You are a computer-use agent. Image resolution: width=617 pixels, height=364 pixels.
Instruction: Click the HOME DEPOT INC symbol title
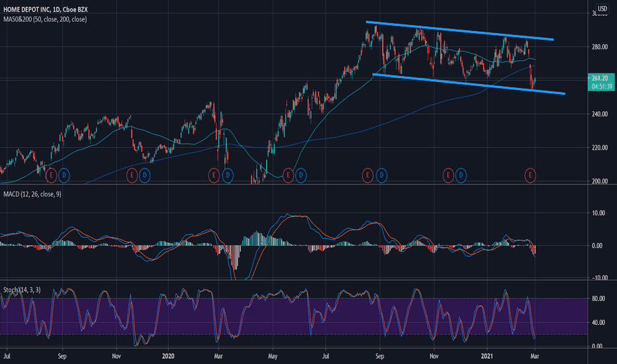[x=45, y=9]
